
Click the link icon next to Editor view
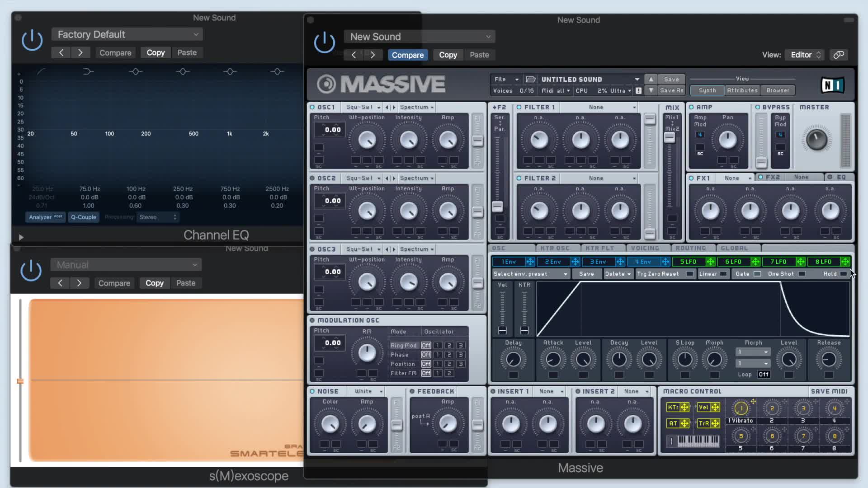pyautogui.click(x=839, y=55)
